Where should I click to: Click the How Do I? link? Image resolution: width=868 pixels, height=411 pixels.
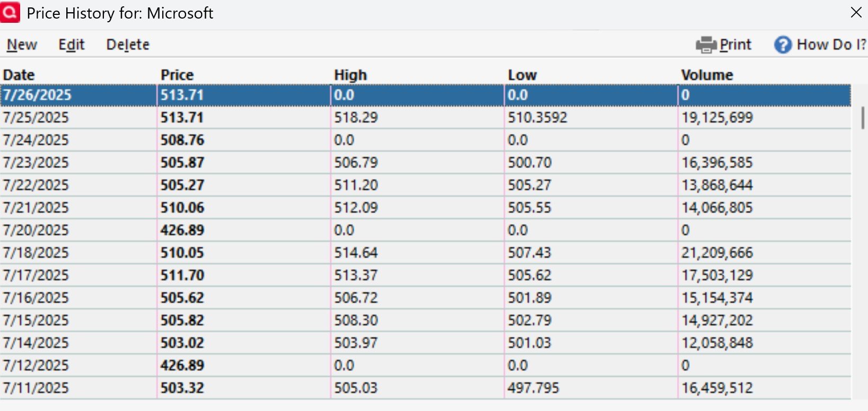831,45
